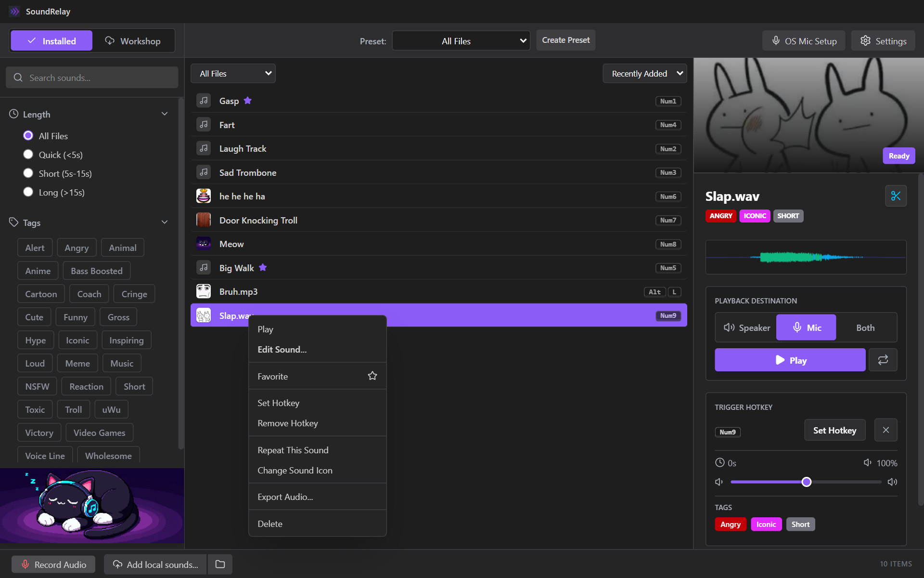Image resolution: width=924 pixels, height=578 pixels.
Task: Collapse the Length section chevron
Action: (165, 114)
